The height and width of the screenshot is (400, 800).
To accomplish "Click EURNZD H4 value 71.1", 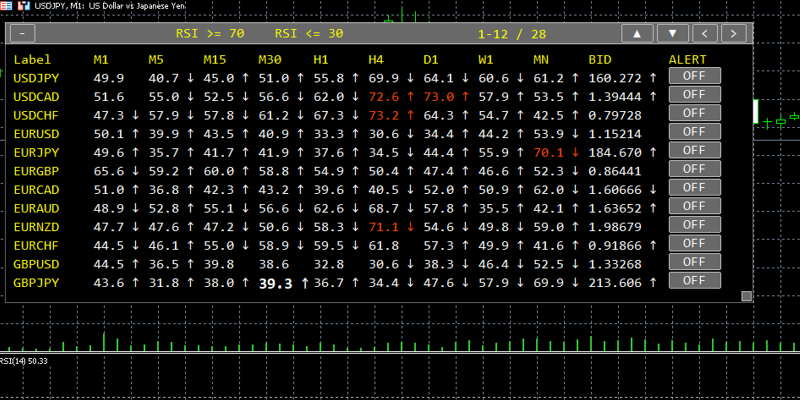I will (x=384, y=227).
